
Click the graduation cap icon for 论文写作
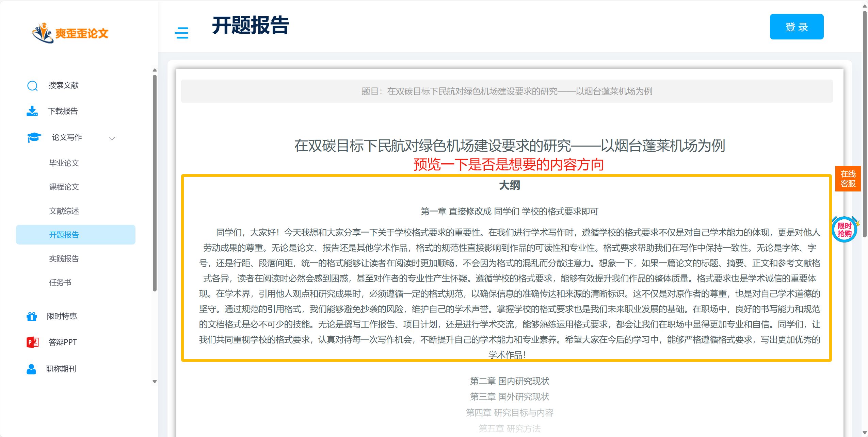tap(34, 137)
